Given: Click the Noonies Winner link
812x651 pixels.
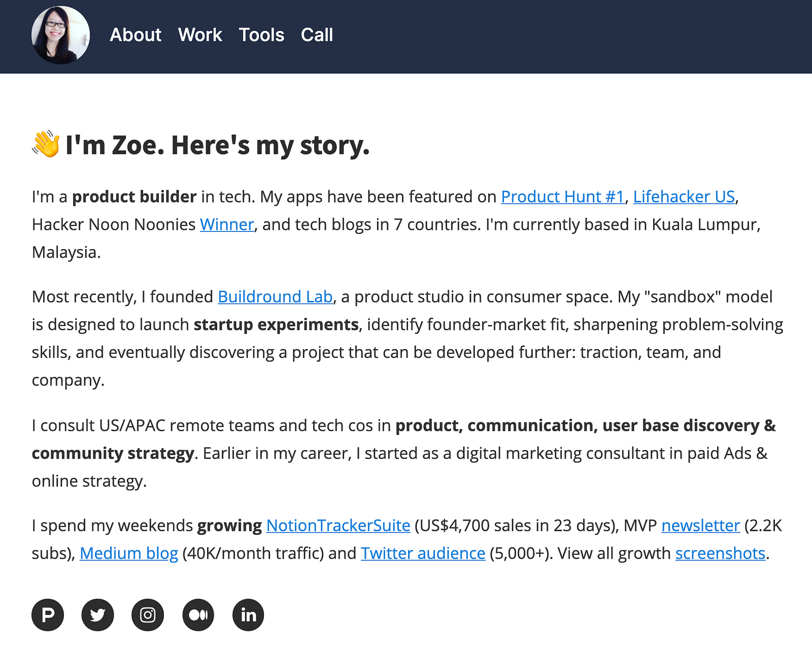Looking at the screenshot, I should pyautogui.click(x=227, y=225).
